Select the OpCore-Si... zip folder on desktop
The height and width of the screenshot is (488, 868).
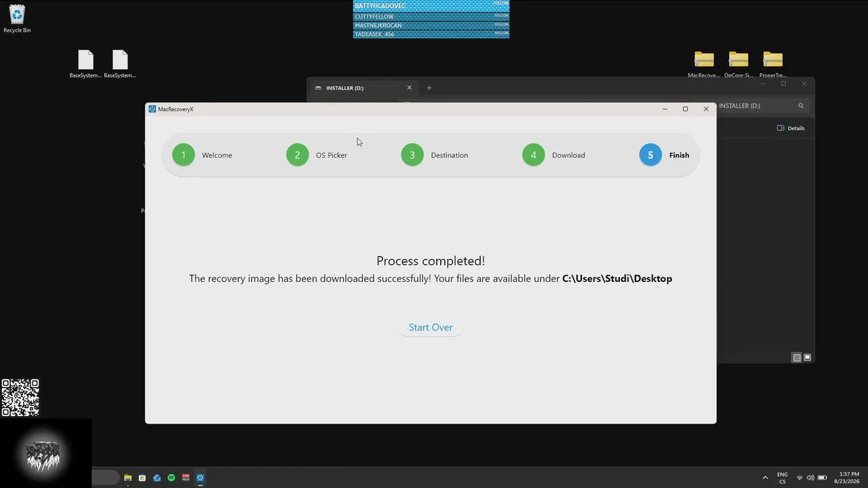click(738, 64)
